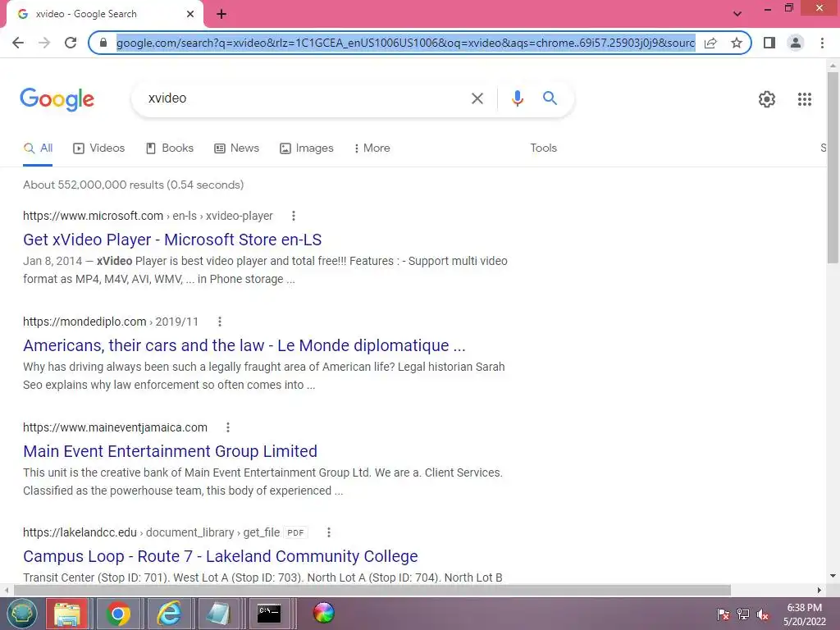This screenshot has height=630, width=840.
Task: Open search Tools options
Action: (543, 148)
